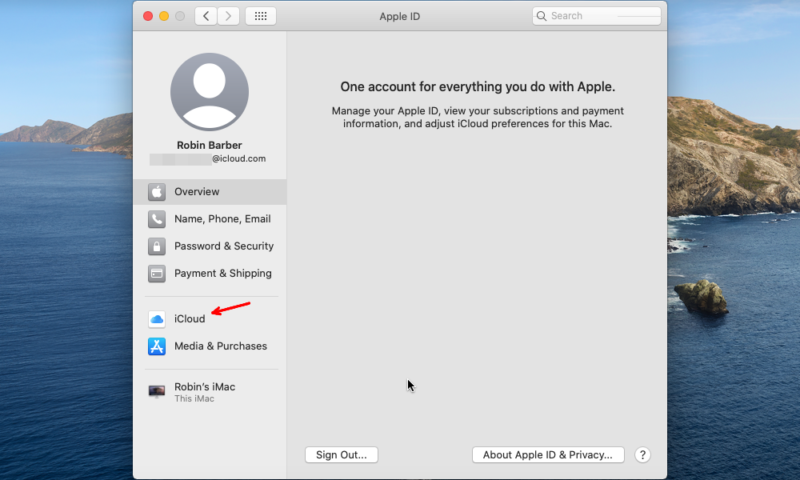Viewport: 800px width, 480px height.
Task: Click the question mark help button
Action: point(642,455)
